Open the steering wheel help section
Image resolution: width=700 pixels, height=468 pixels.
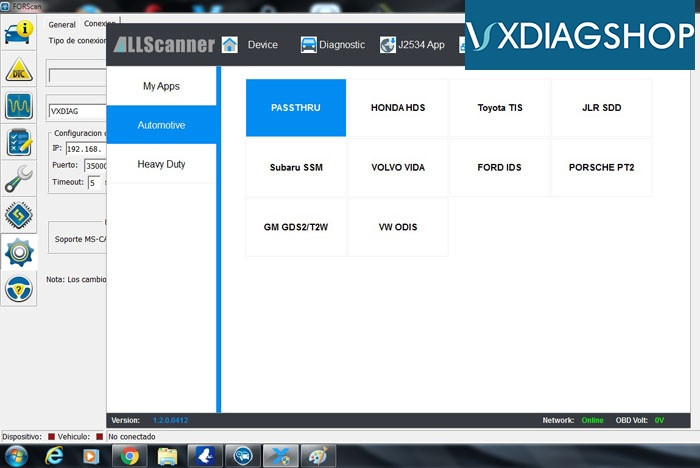[x=17, y=288]
